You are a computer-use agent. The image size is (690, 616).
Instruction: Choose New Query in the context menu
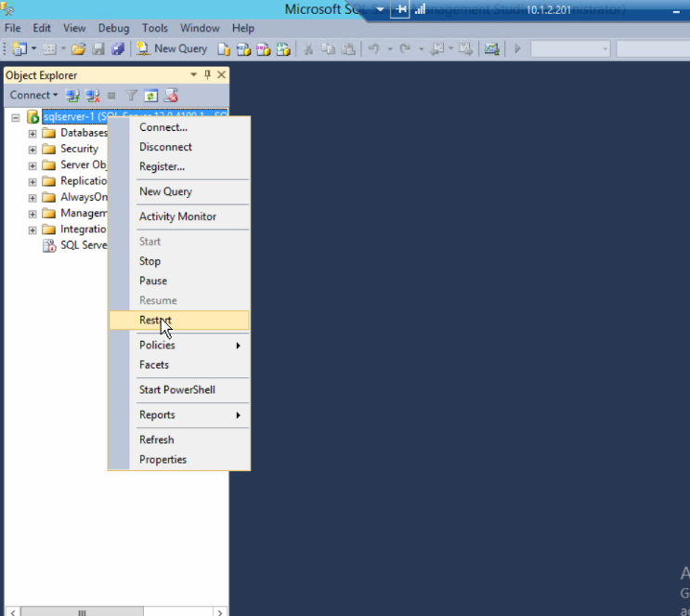179,191
